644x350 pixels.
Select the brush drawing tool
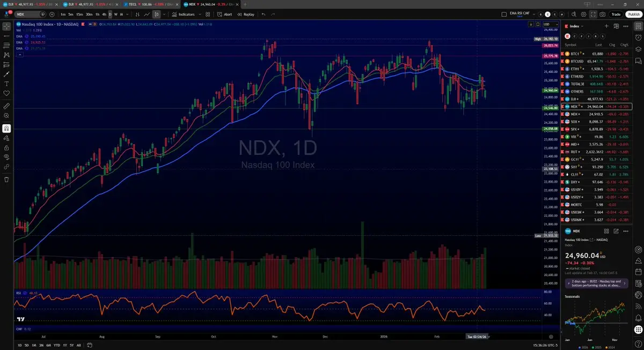pos(6,74)
